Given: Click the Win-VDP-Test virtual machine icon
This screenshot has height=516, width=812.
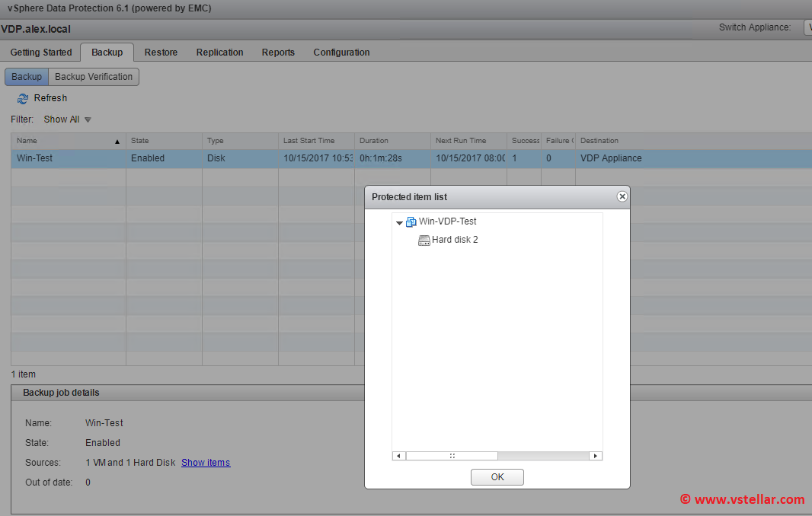Looking at the screenshot, I should tap(411, 221).
